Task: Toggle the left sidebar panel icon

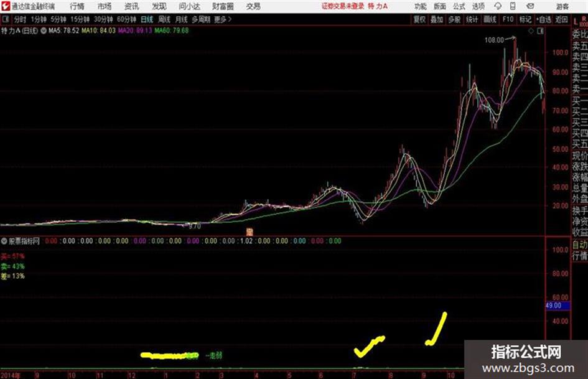Action: point(6,19)
